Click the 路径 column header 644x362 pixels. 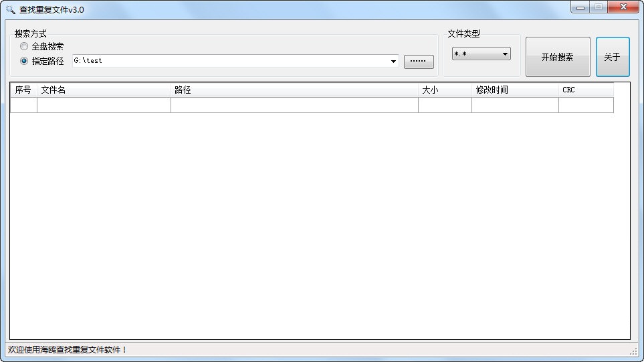294,90
